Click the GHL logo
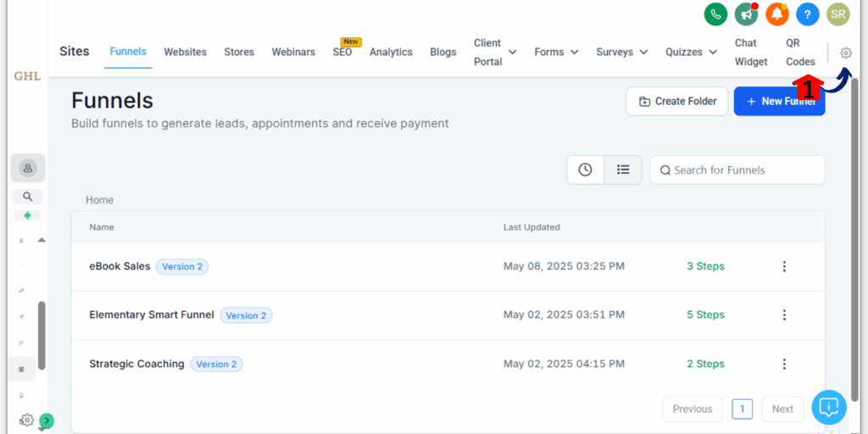868x434 pixels. tap(27, 76)
